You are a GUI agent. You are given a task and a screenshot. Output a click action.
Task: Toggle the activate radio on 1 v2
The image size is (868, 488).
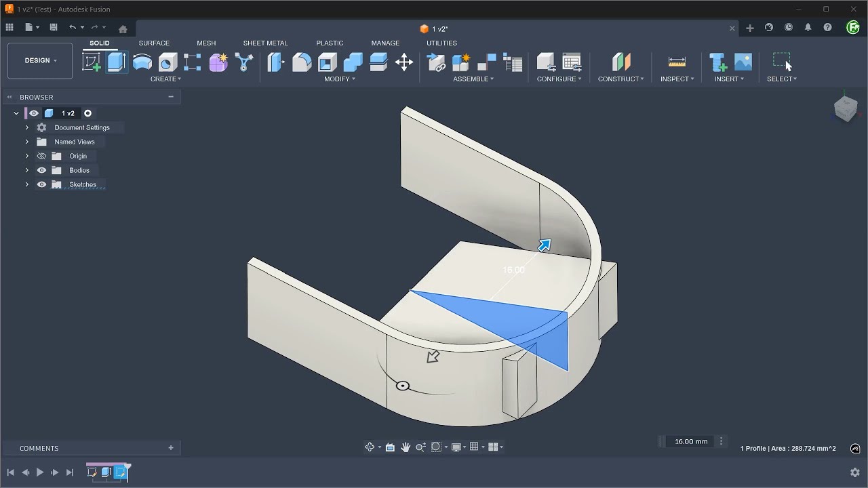pyautogui.click(x=87, y=113)
